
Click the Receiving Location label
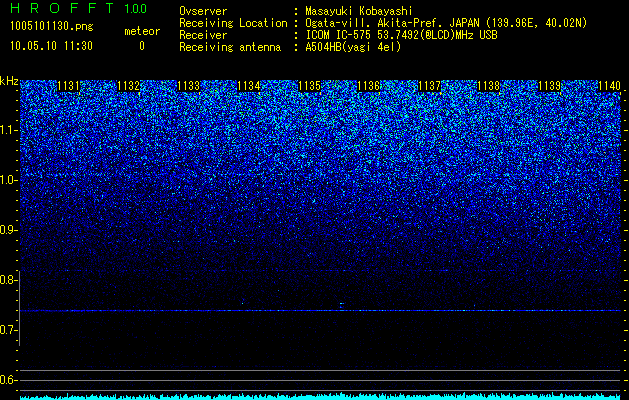click(233, 23)
